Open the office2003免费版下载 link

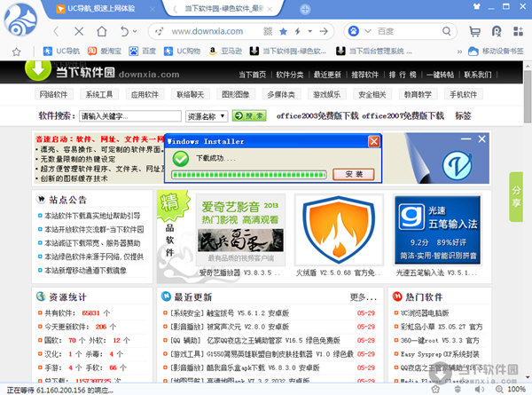[317, 115]
